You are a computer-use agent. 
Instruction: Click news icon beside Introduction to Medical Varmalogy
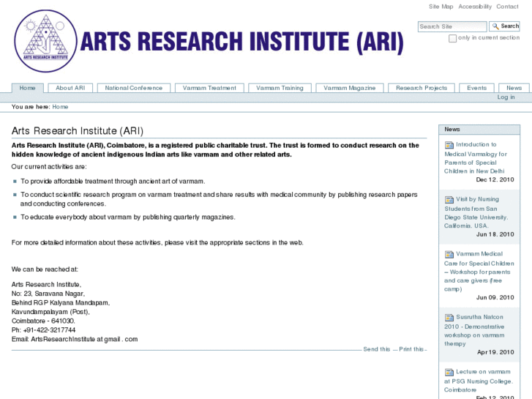pos(449,145)
